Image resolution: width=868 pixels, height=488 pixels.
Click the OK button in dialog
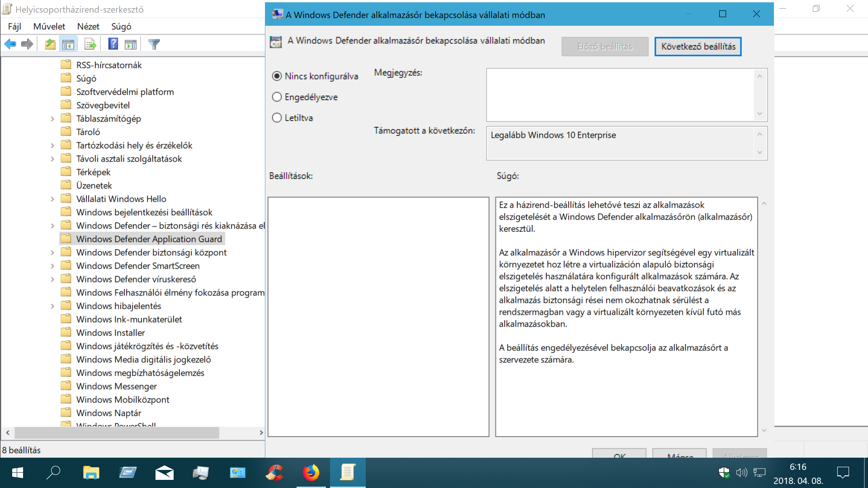pyautogui.click(x=619, y=453)
